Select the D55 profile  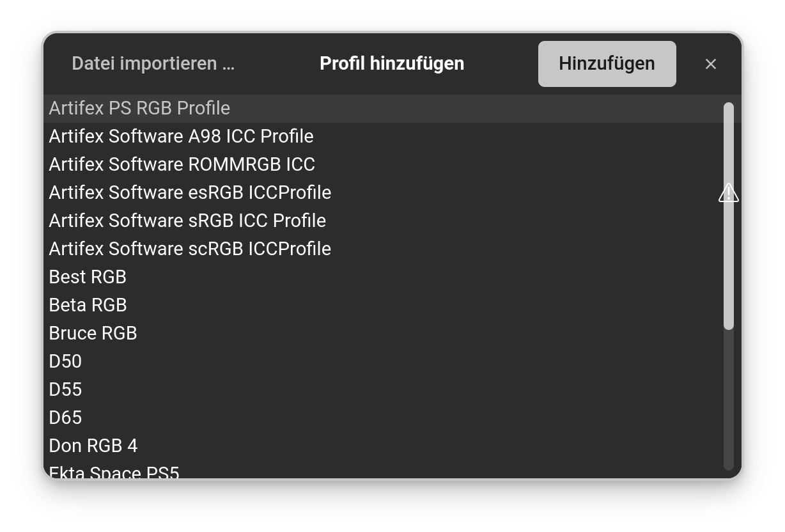pyautogui.click(x=65, y=389)
